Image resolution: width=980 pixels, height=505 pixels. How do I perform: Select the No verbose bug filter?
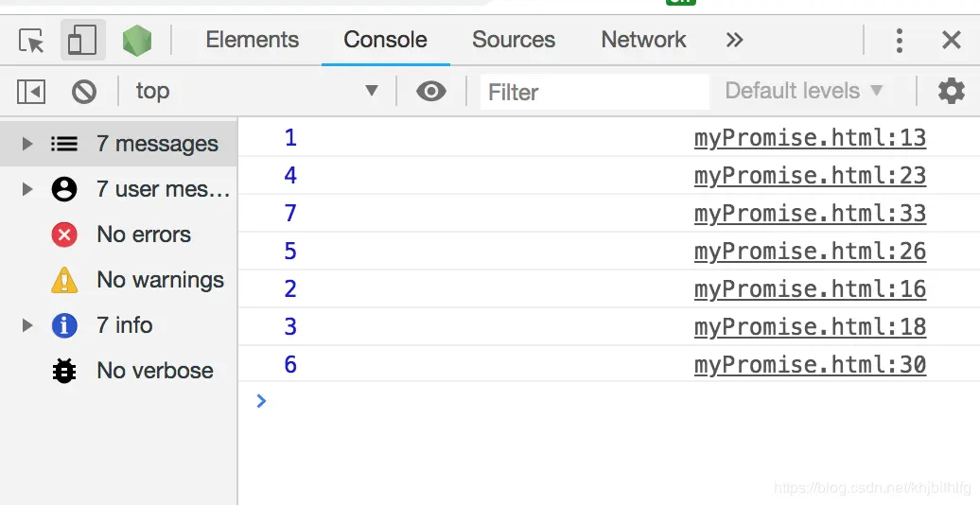pyautogui.click(x=119, y=371)
